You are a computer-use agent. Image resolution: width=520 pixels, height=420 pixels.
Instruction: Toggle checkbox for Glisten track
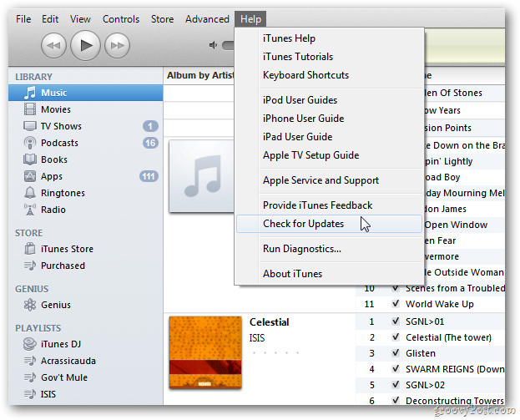395,353
